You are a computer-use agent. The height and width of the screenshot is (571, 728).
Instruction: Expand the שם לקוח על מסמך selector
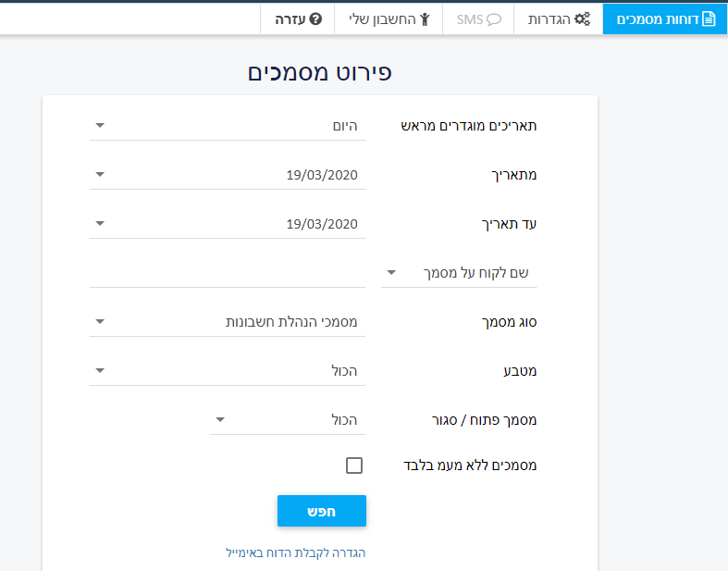click(x=459, y=273)
